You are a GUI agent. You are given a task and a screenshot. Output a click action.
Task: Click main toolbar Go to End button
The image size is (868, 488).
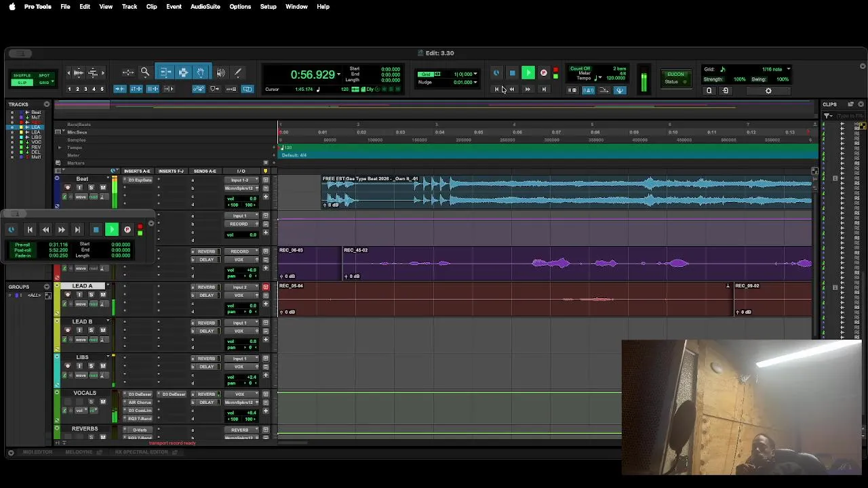(543, 89)
